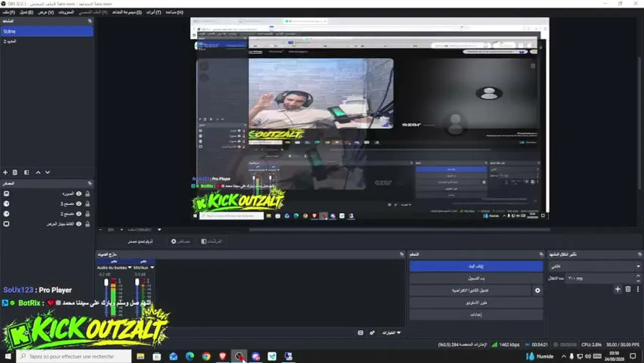
Task: Undock the Scenes panel with its float icon
Action: [90, 21]
